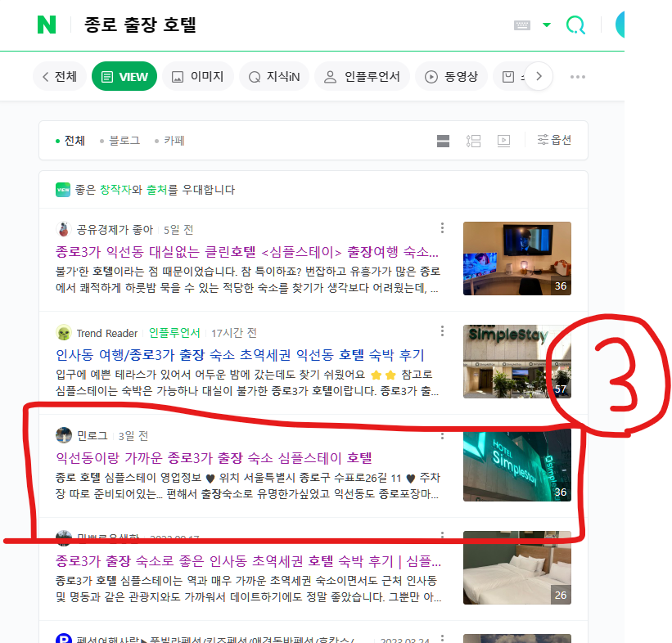Open the 동영상 tab
This screenshot has height=643, width=672.
coord(451,77)
